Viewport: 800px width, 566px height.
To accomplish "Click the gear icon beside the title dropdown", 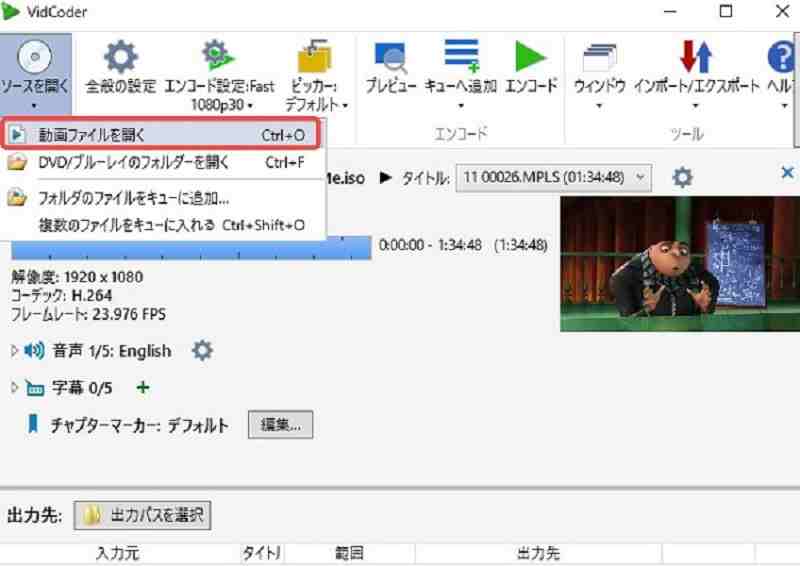I will (682, 177).
